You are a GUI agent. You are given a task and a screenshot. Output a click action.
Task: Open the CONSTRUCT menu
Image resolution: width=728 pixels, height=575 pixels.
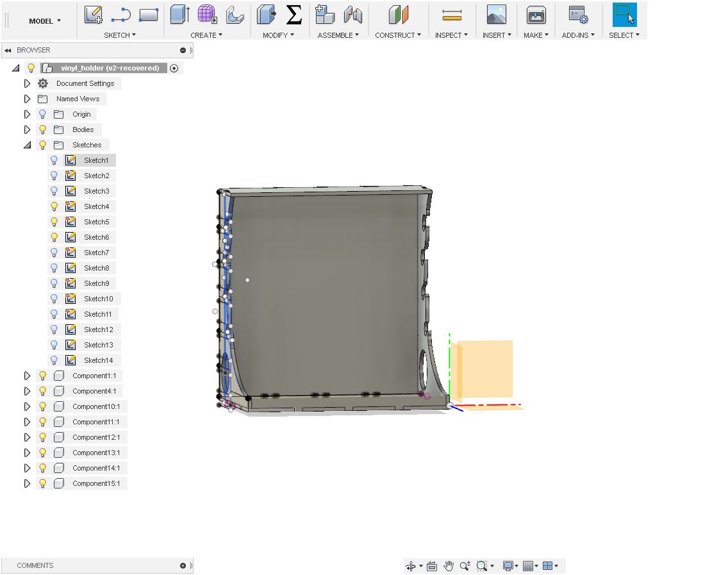[398, 35]
